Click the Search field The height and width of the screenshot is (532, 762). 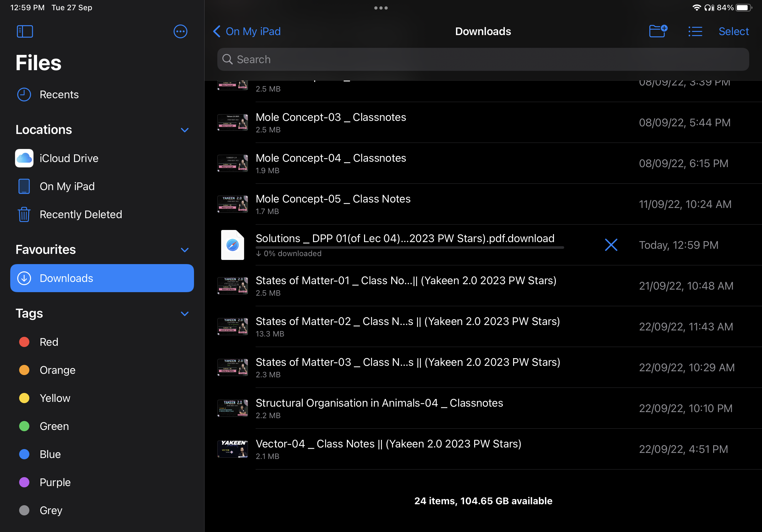482,59
